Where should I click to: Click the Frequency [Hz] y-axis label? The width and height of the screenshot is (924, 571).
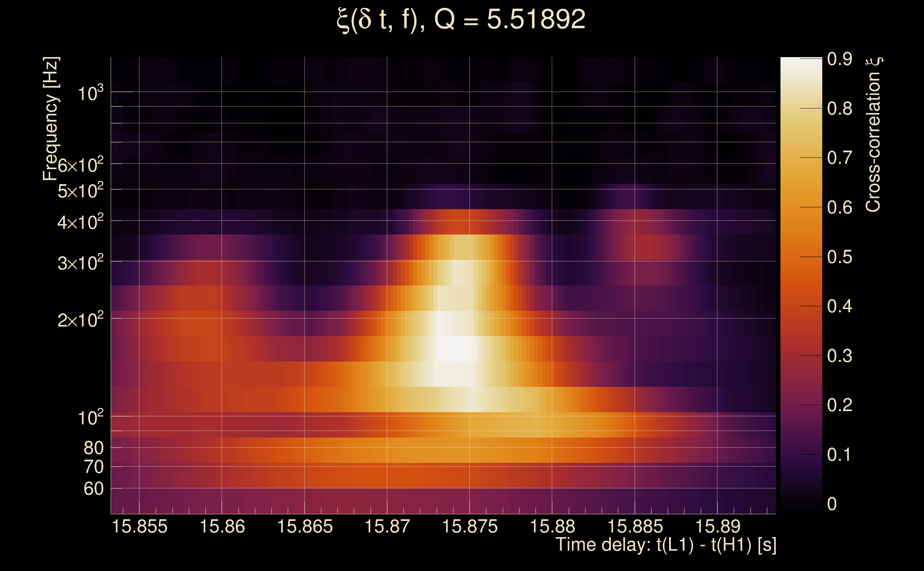51,118
